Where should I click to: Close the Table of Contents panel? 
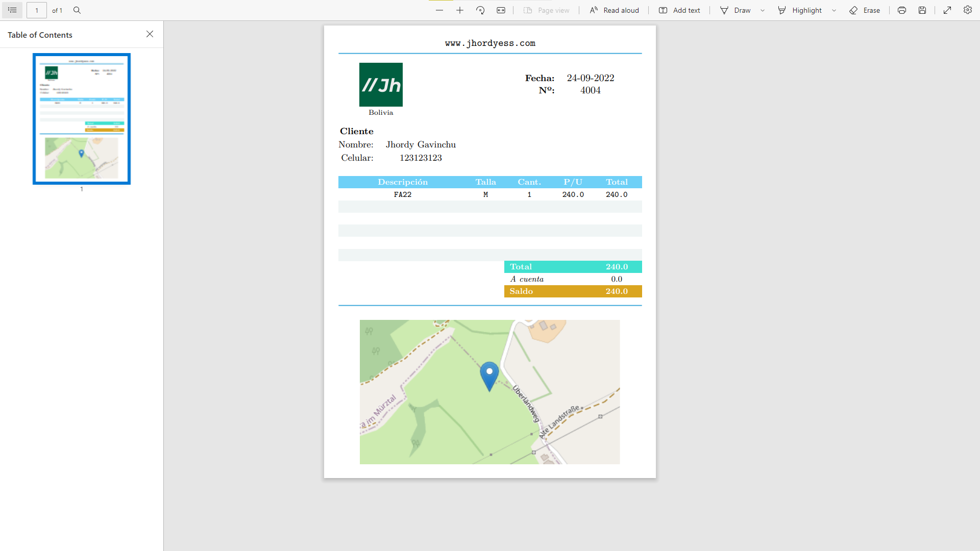point(150,34)
